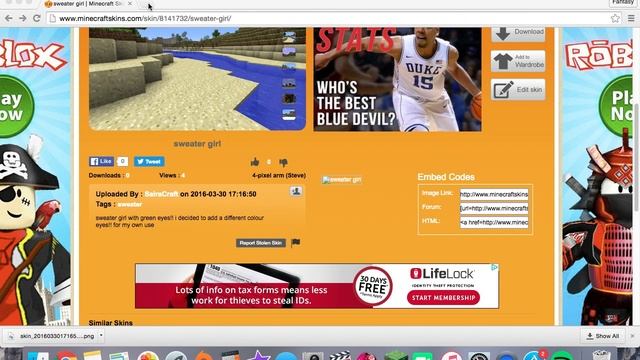Open the App Store dock icon with badge

535,355
